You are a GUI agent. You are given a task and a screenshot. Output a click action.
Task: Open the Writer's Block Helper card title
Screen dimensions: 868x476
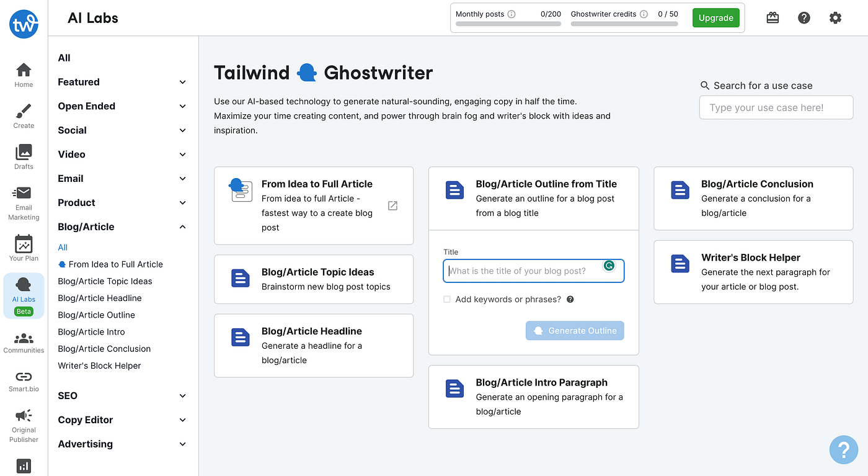pyautogui.click(x=751, y=258)
